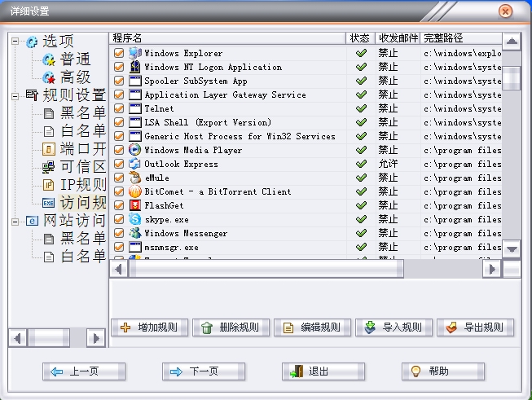Toggle the Spooler SubSystem App checkbox

[119, 81]
